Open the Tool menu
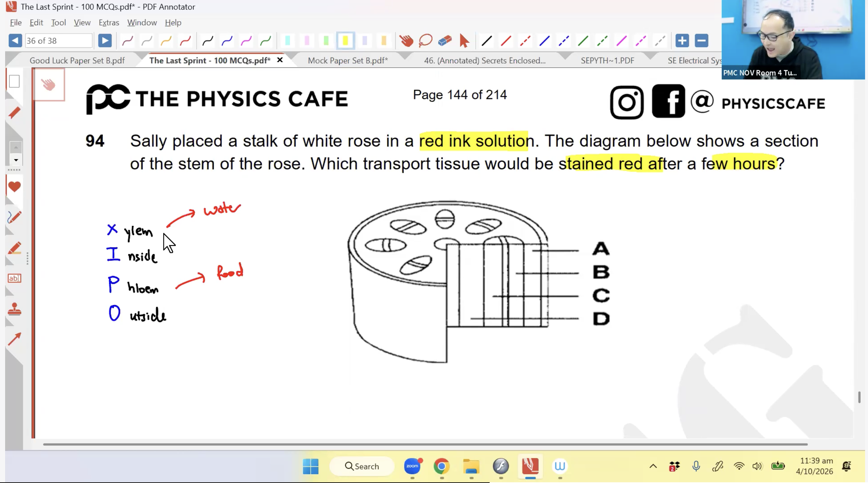This screenshot has width=868, height=483. [59, 23]
